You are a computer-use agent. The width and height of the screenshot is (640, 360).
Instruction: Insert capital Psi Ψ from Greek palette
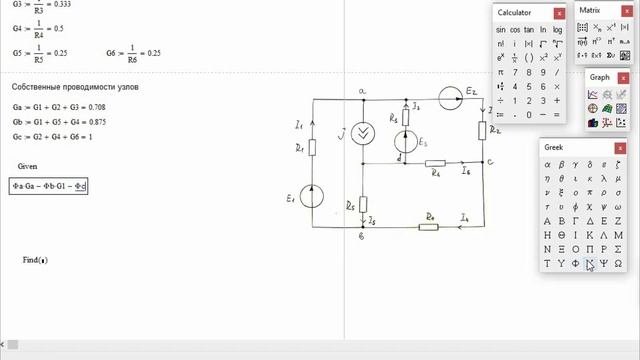604,263
